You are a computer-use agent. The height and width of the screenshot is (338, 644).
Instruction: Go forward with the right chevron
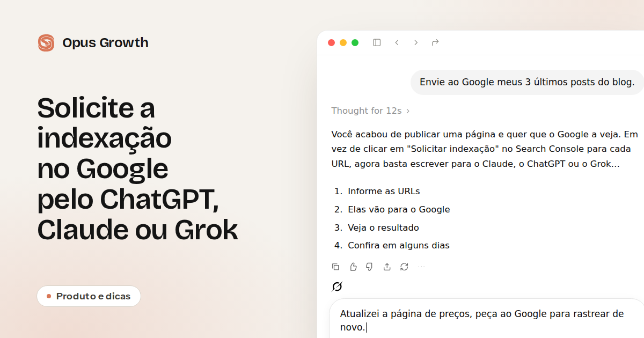pos(416,42)
